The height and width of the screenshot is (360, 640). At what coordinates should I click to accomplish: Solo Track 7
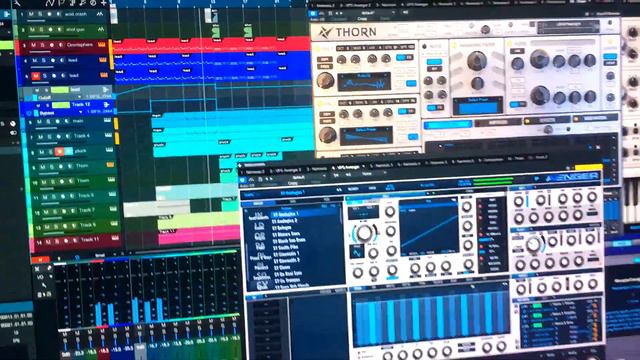[55, 211]
